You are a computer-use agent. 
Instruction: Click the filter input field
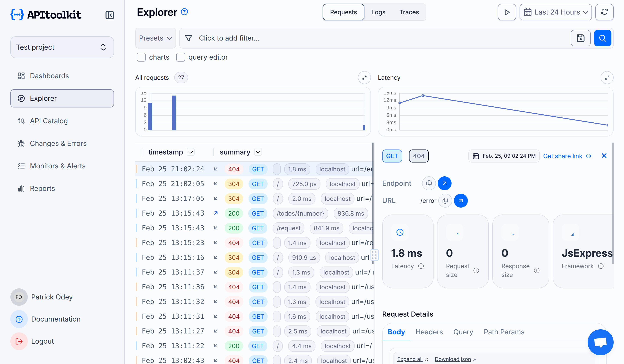click(x=297, y=38)
